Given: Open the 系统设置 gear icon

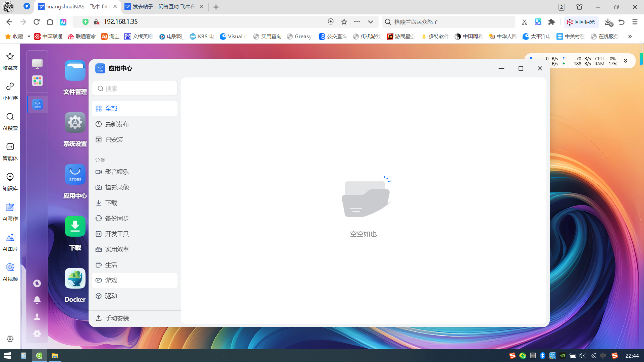Looking at the screenshot, I should click(75, 123).
